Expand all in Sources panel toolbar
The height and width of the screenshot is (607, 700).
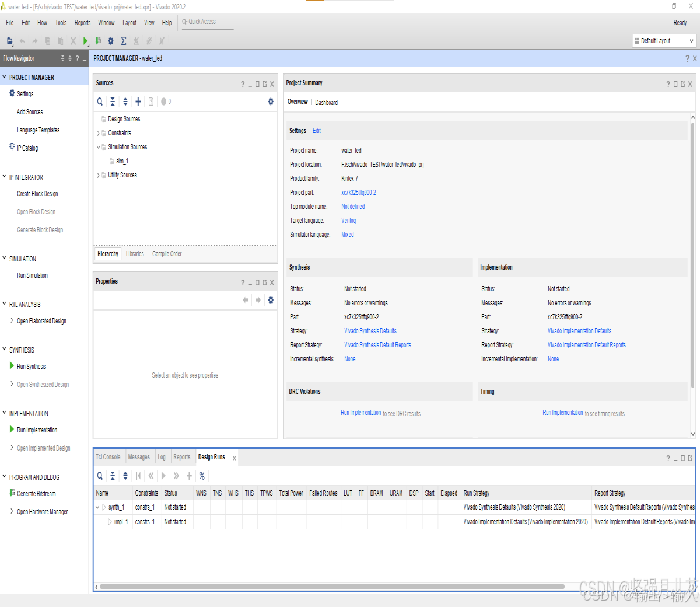point(125,102)
